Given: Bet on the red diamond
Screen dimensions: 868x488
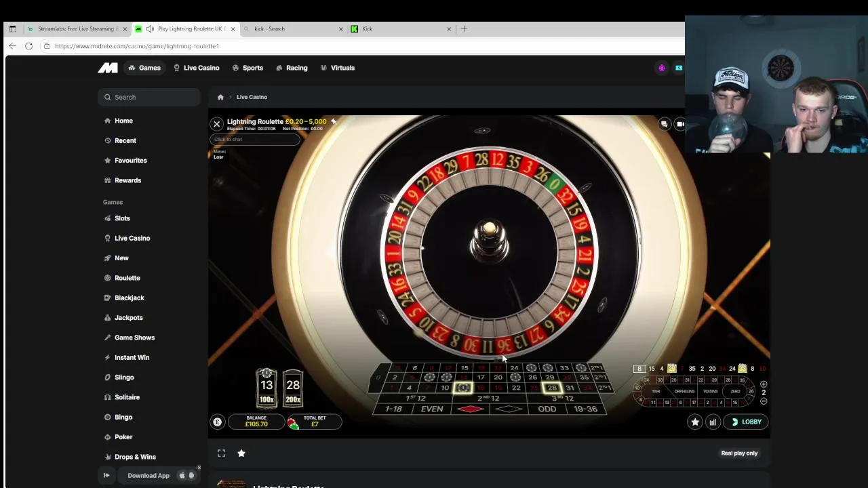Looking at the screenshot, I should tap(471, 409).
